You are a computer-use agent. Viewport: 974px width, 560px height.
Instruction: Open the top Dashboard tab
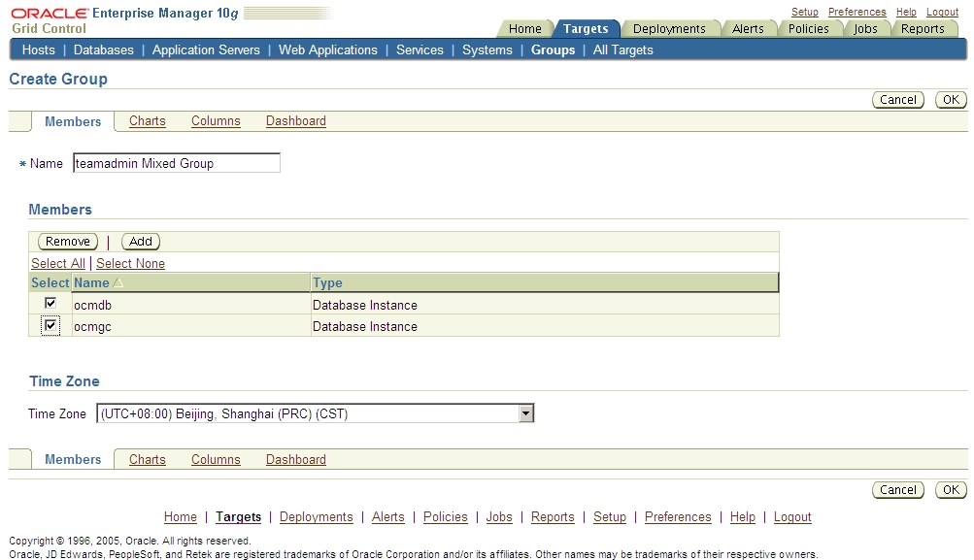(295, 121)
